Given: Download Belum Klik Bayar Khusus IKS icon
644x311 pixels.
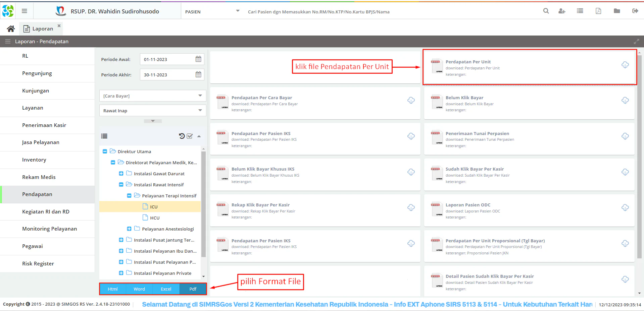Looking at the screenshot, I should 411,172.
